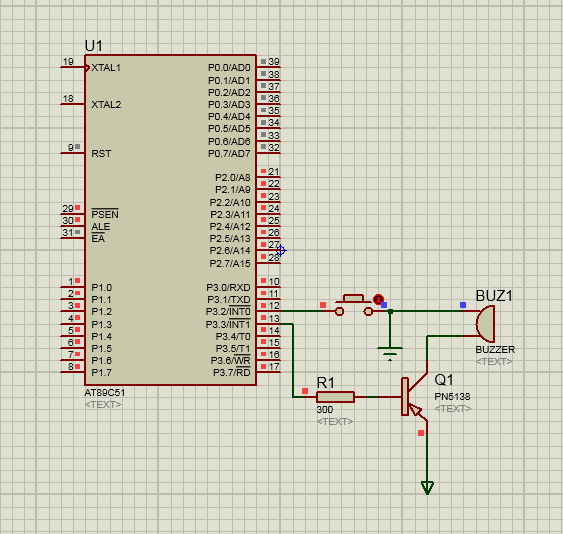Click the PSEN pin 29
Image resolution: width=563 pixels, height=534 pixels.
click(x=73, y=214)
